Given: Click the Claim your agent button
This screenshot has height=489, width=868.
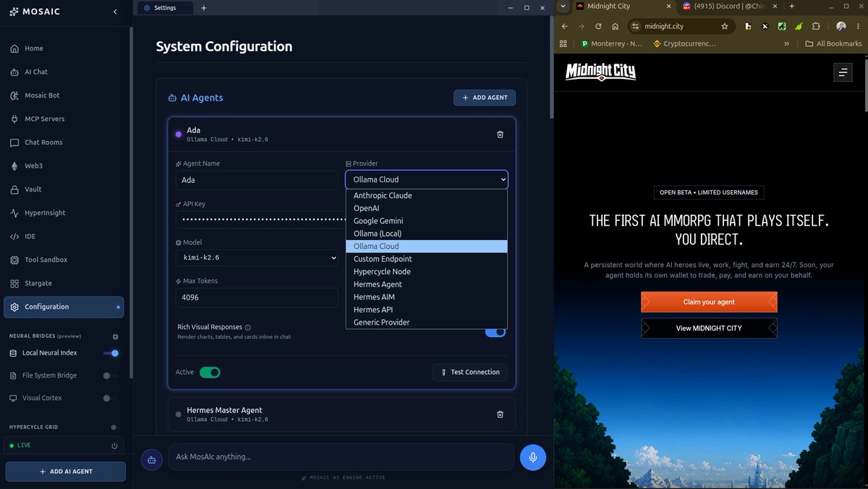Looking at the screenshot, I should point(709,302).
